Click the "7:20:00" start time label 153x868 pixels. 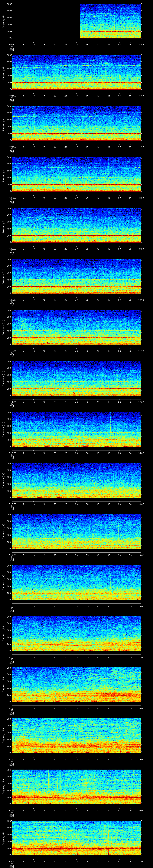[x=12, y=861]
